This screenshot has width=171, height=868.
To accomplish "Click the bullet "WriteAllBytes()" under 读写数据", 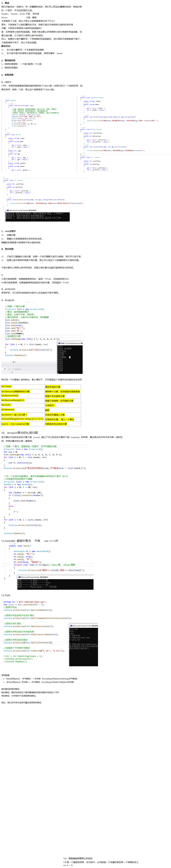I will pos(13,682).
